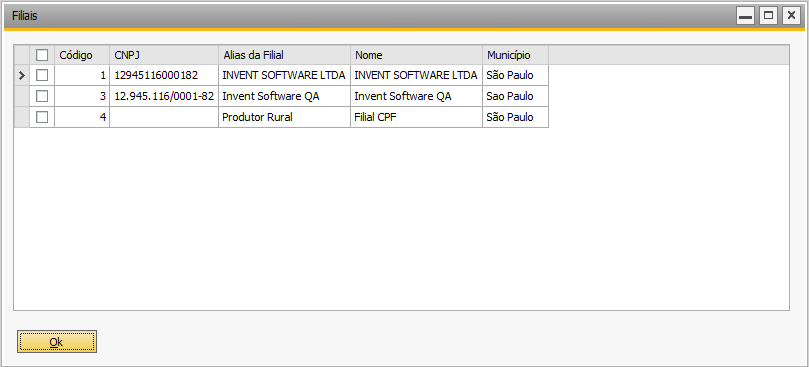The height and width of the screenshot is (367, 809).
Task: Tick the select-all checkbox in header row
Action: coord(42,55)
